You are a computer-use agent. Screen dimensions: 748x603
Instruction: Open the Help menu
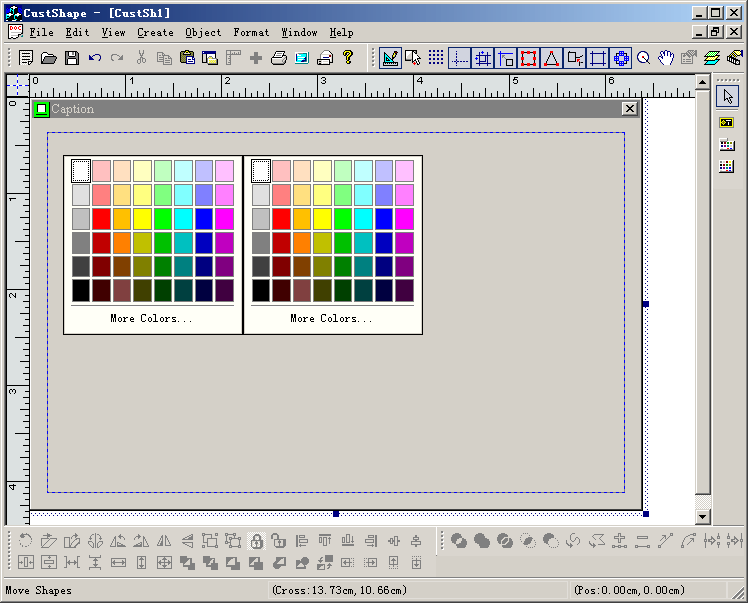tap(342, 32)
